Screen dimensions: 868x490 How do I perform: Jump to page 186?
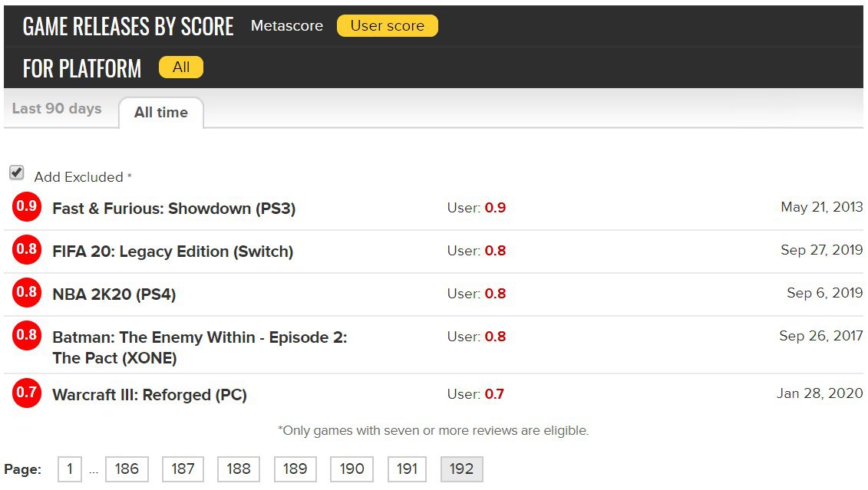(x=127, y=469)
